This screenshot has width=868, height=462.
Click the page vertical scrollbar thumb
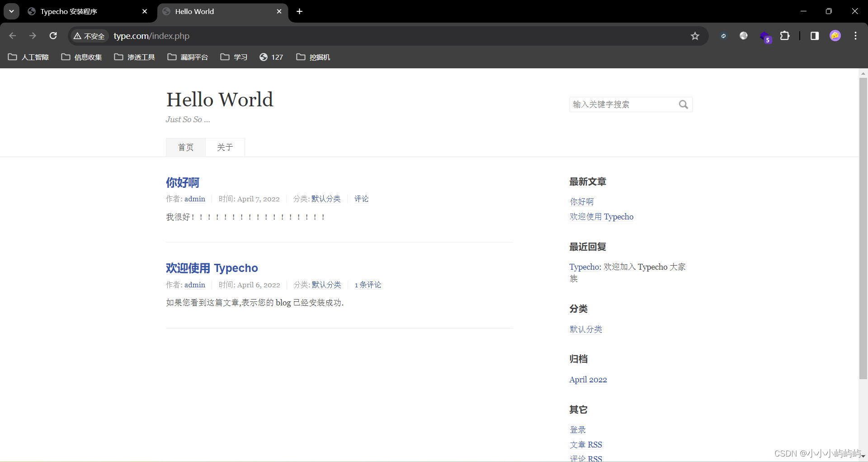pos(863,229)
